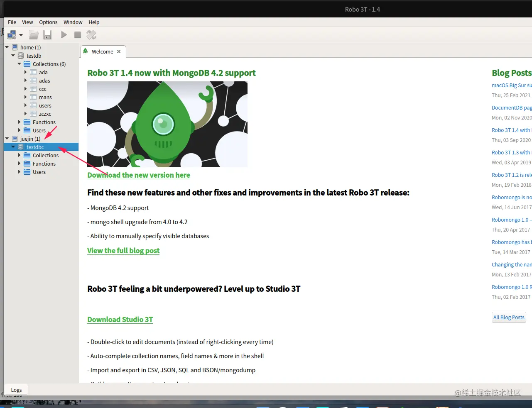Collapse the home (1) connection node
532x408 pixels.
(7, 47)
